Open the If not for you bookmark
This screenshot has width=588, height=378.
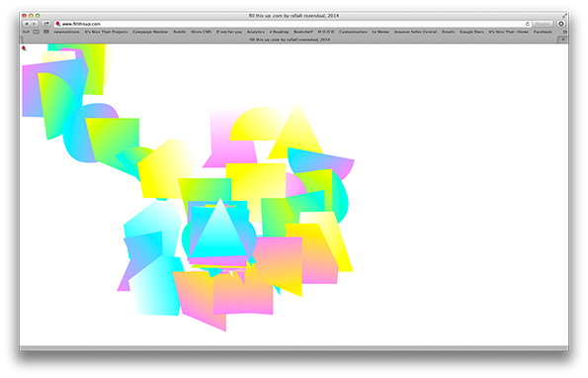click(x=228, y=32)
